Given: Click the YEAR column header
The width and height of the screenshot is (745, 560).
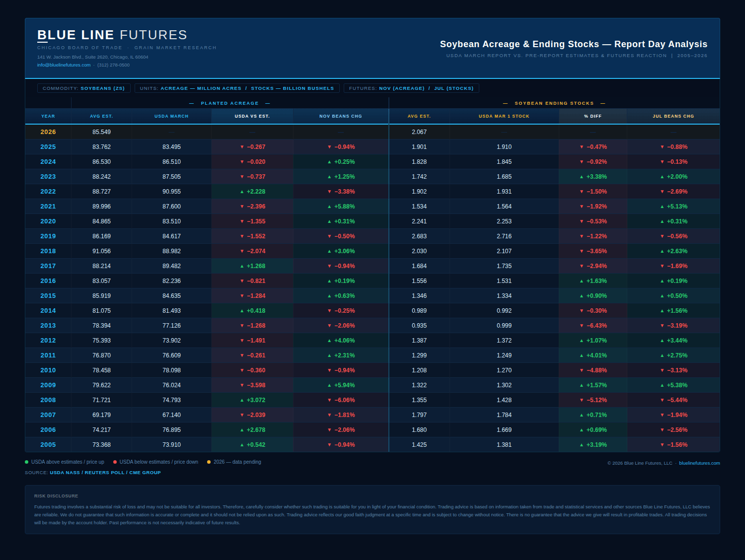Looking at the screenshot, I should coord(48,116).
